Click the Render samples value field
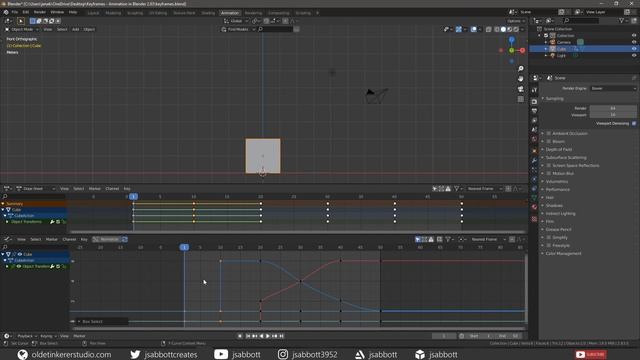The width and height of the screenshot is (640, 360). [613, 108]
